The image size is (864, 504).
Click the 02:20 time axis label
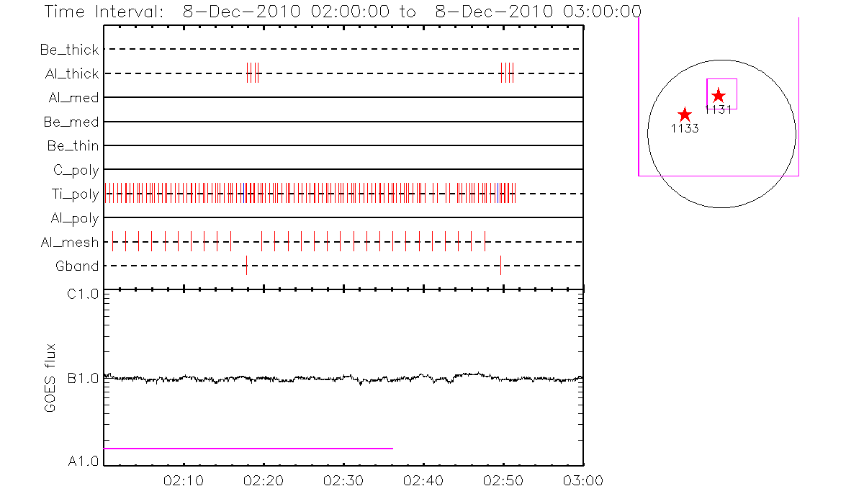coord(264,480)
